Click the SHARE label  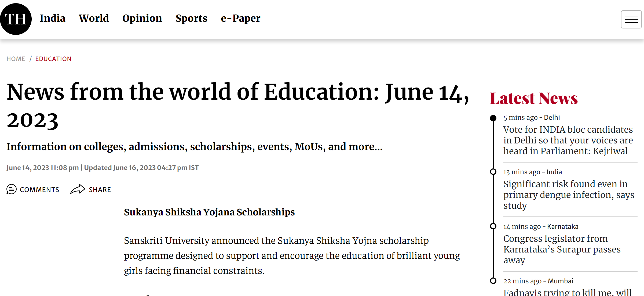click(100, 190)
